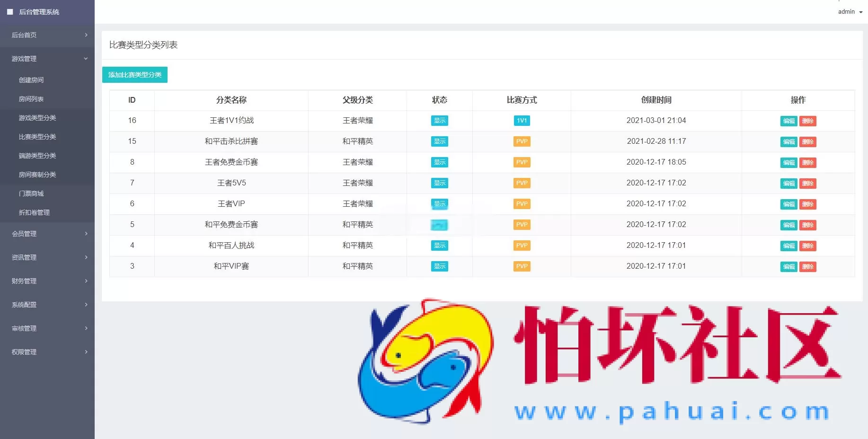Click 编辑 on the 和平击杀比拼赛 row
The height and width of the screenshot is (439, 868).
788,142
